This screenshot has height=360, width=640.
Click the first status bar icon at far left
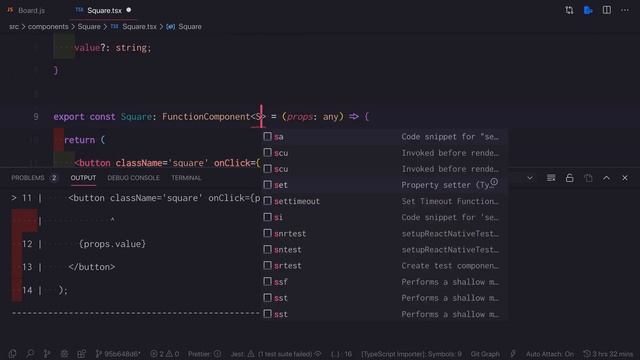(x=13, y=353)
